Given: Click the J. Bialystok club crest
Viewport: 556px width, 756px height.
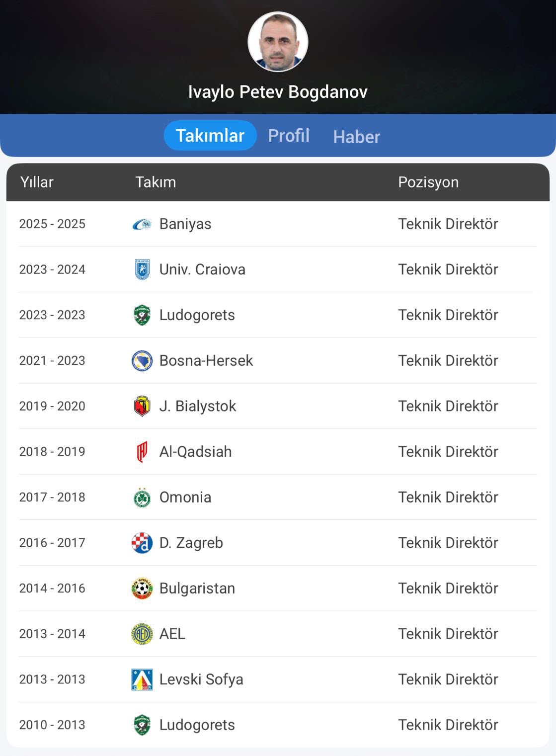Looking at the screenshot, I should 142,406.
